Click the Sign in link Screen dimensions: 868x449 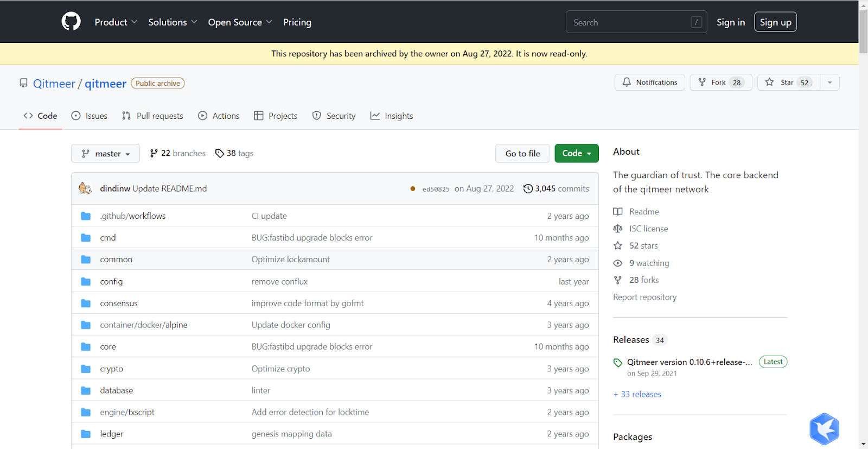click(731, 22)
